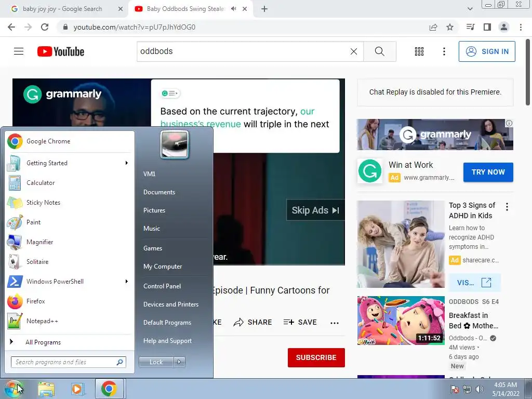
Task: Go back in Chrome
Action: click(11, 27)
